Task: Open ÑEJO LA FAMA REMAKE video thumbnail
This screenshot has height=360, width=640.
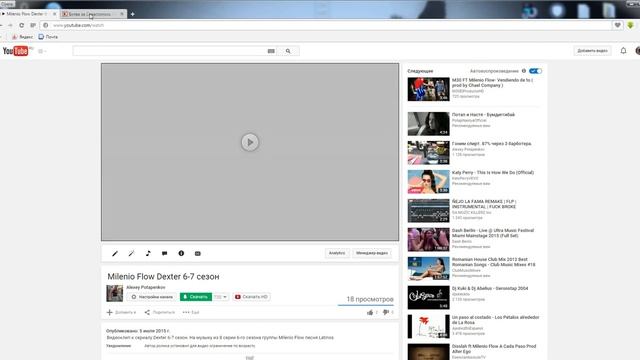Action: tap(428, 211)
